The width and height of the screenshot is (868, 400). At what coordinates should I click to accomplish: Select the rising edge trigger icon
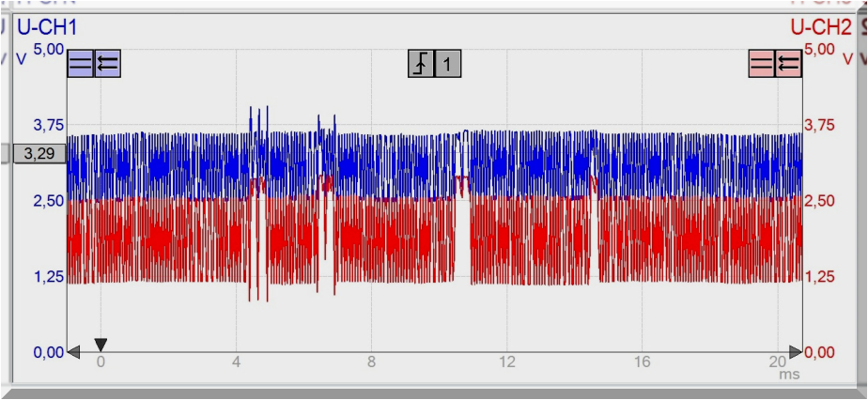(421, 64)
